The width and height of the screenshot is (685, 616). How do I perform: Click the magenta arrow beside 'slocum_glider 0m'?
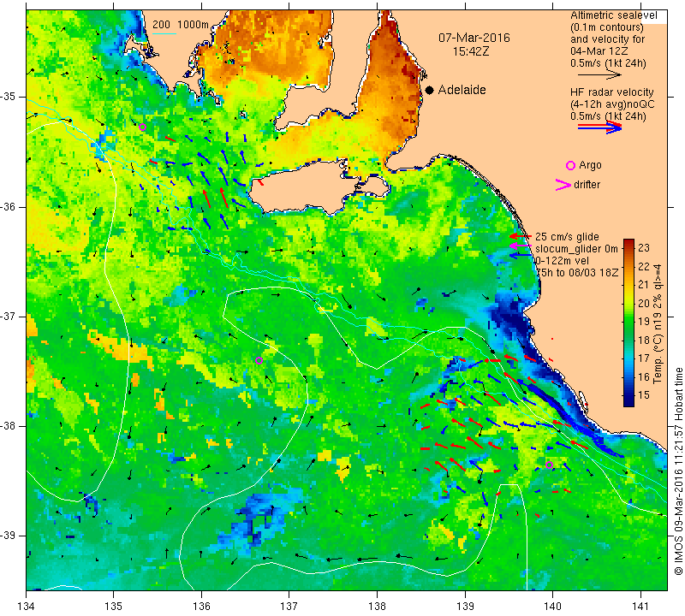(521, 246)
